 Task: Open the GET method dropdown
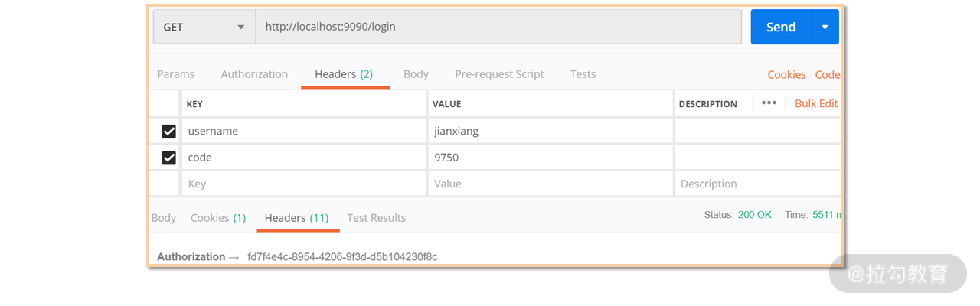pos(204,27)
